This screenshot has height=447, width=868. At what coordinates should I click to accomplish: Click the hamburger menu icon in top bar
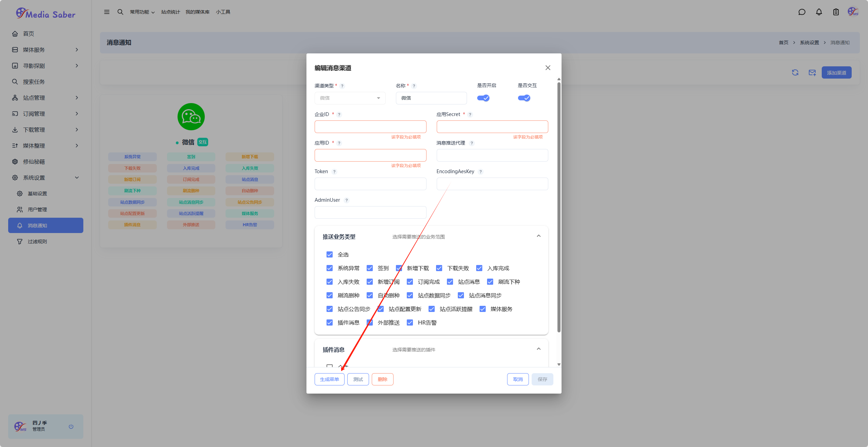tap(106, 12)
